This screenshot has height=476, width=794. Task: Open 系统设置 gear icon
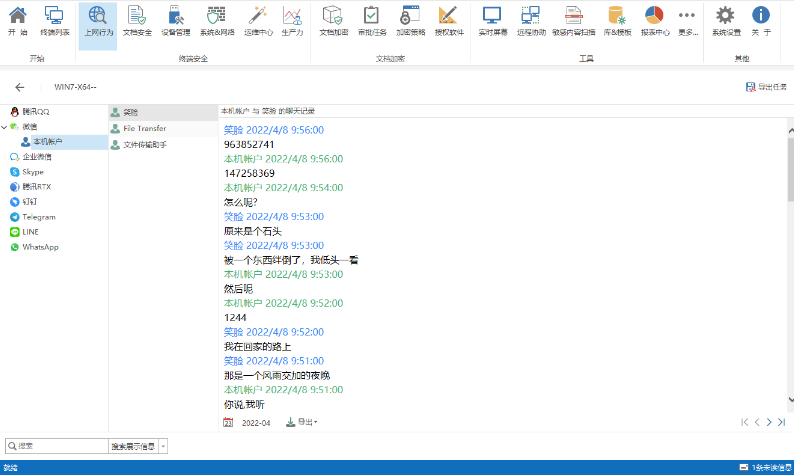coord(726,20)
